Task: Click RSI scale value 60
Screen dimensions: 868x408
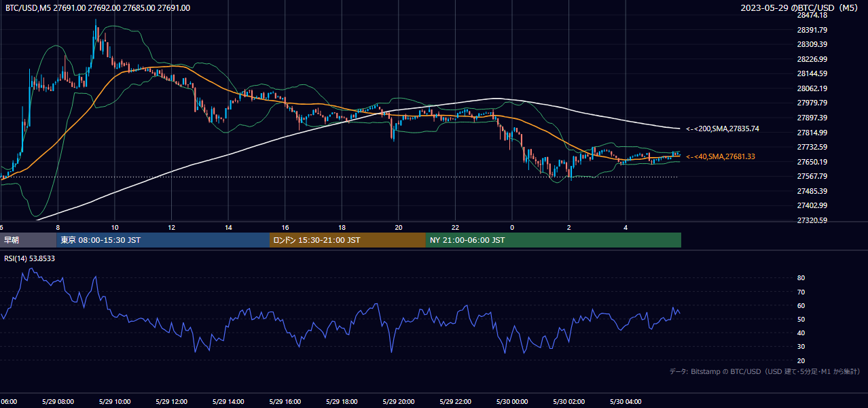Action: pos(801,305)
